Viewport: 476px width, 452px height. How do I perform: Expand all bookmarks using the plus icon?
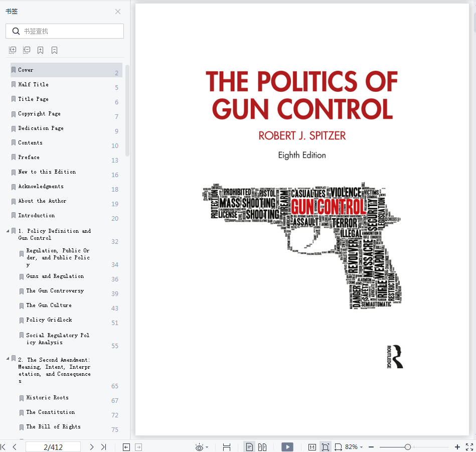click(x=13, y=50)
